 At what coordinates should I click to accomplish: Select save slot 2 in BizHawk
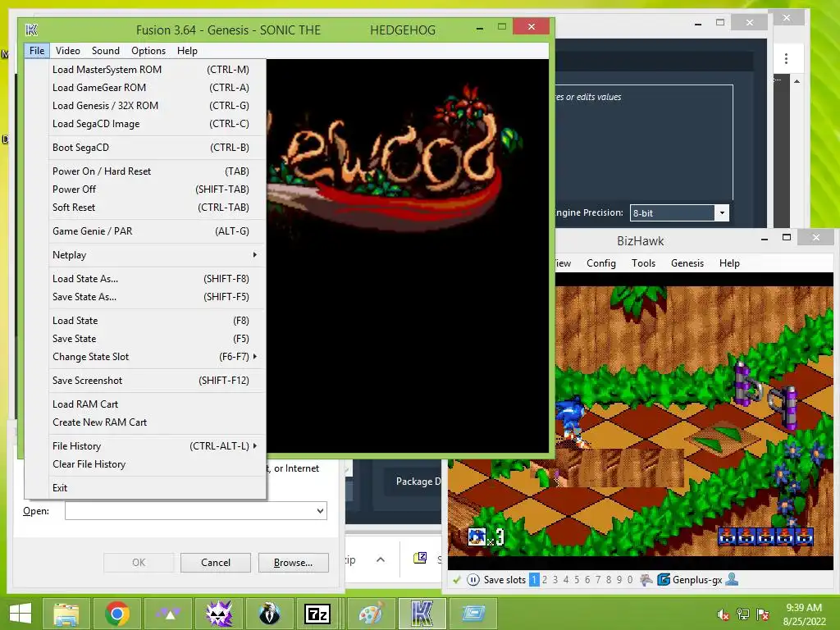point(545,580)
